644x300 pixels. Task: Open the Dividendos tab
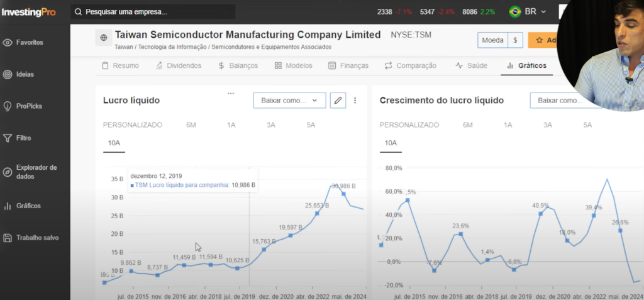(x=179, y=66)
